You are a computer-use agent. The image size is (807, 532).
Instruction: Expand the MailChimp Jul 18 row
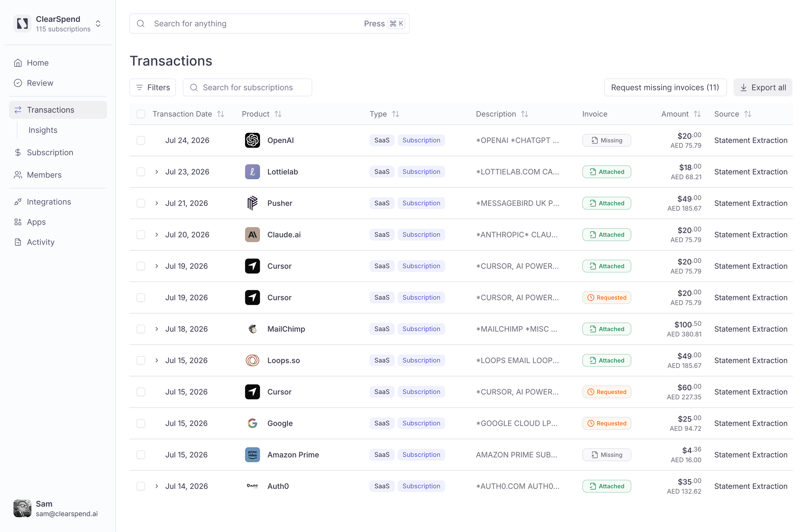click(157, 329)
